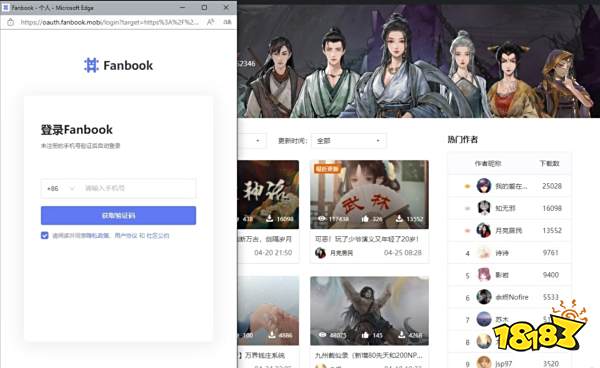Click the gold medal icon of the first-ranked author
The width and height of the screenshot is (600, 368).
pyautogui.click(x=467, y=186)
